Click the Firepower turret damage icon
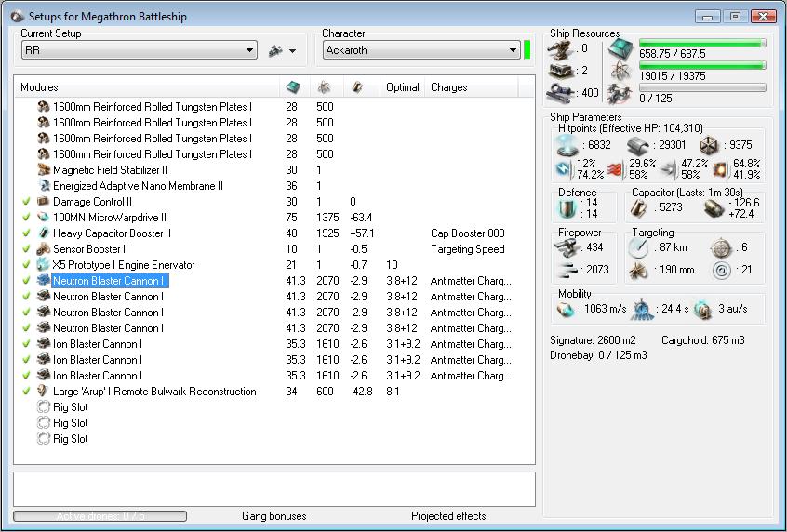Screen dimensions: 787x532 (x=566, y=247)
